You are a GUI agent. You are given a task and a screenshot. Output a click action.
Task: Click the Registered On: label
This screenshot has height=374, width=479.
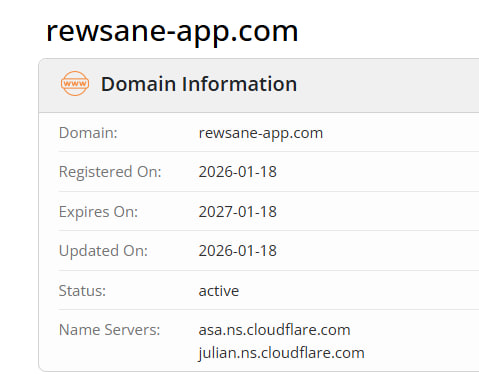click(x=110, y=172)
